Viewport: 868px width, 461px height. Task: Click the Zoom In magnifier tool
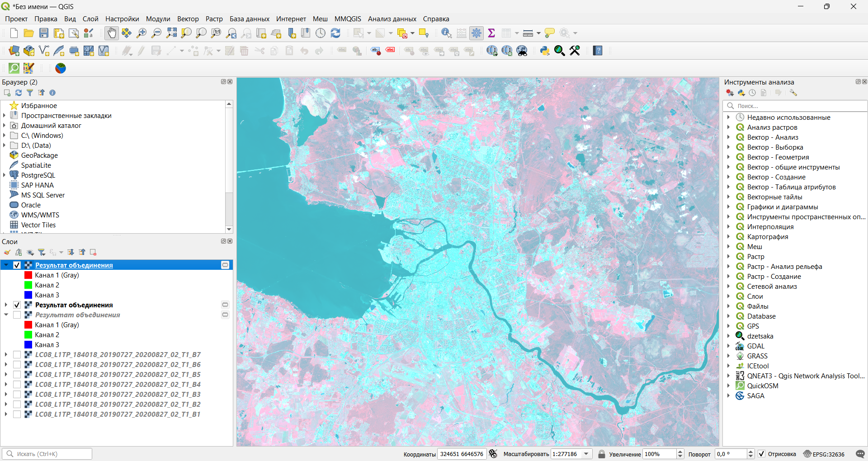(x=142, y=33)
